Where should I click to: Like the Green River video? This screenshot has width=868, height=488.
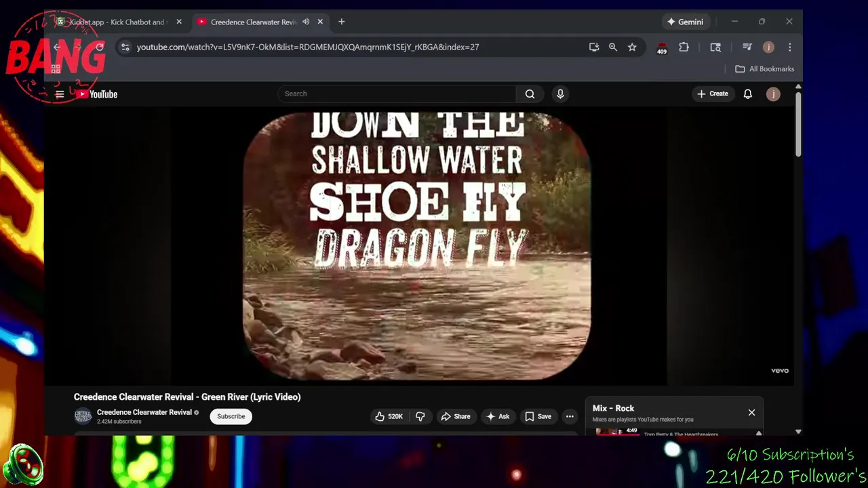pos(389,416)
